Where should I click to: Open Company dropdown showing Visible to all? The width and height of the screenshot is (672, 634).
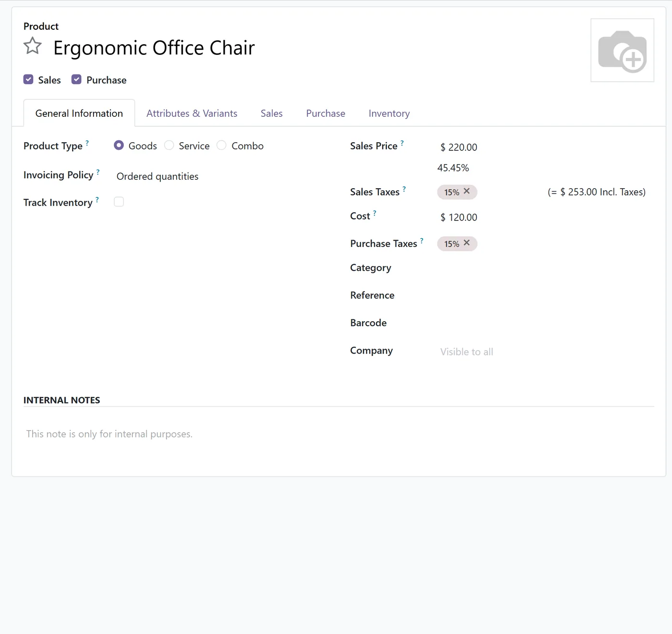click(545, 352)
